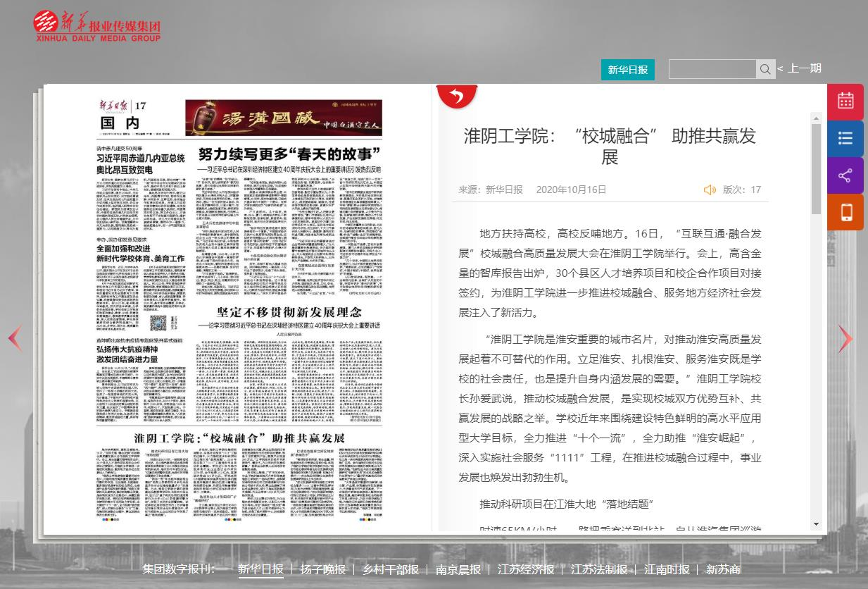
Task: Open 江苏经济报 from the footer list
Action: (x=525, y=569)
